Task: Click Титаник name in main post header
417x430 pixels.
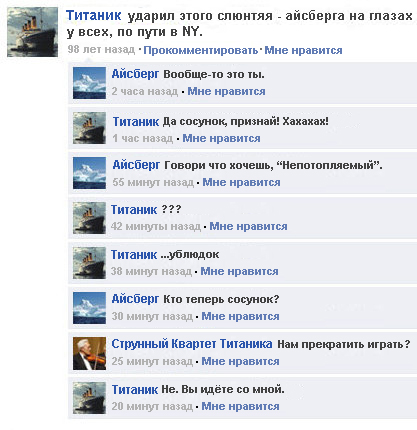Action: (94, 16)
